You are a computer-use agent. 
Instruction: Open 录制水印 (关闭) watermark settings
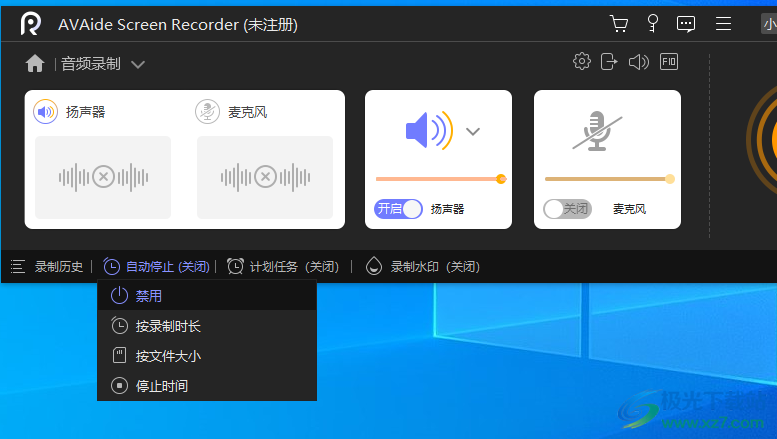[x=435, y=267]
